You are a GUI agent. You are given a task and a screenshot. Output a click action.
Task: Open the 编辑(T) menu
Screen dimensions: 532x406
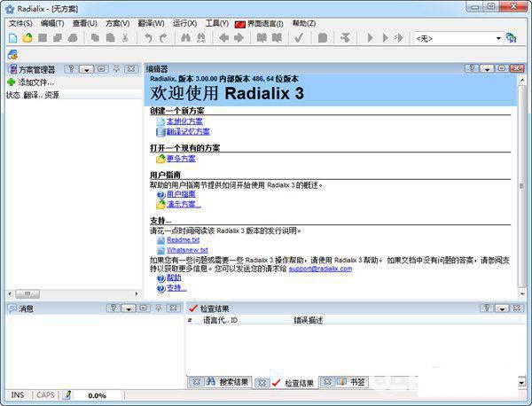pos(52,23)
